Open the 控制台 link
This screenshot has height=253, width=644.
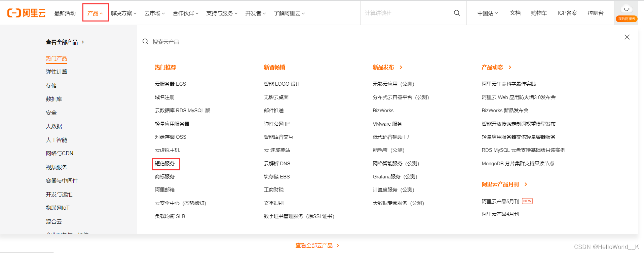click(595, 13)
